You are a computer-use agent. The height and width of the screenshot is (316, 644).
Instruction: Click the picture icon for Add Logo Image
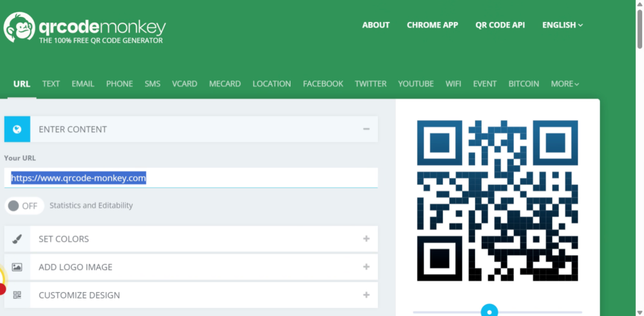click(x=17, y=267)
